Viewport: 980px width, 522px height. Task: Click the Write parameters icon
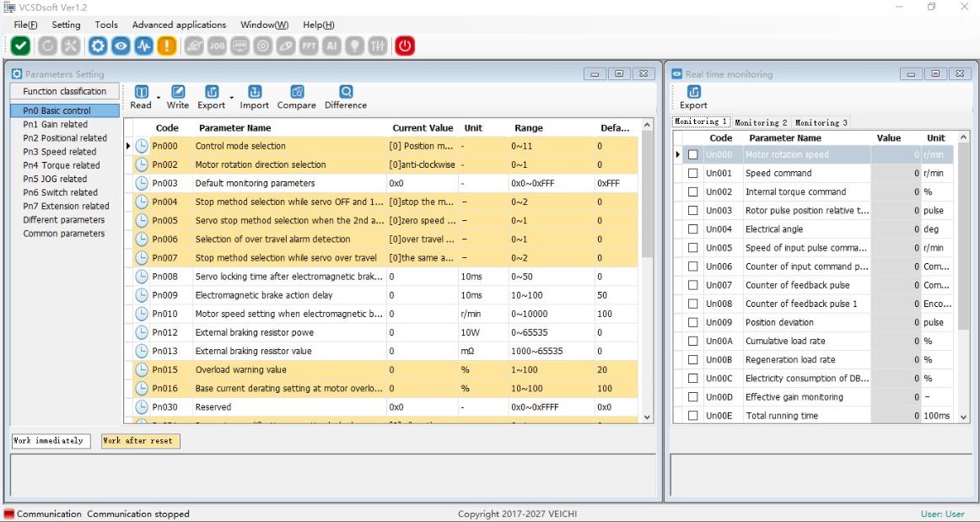[x=177, y=98]
